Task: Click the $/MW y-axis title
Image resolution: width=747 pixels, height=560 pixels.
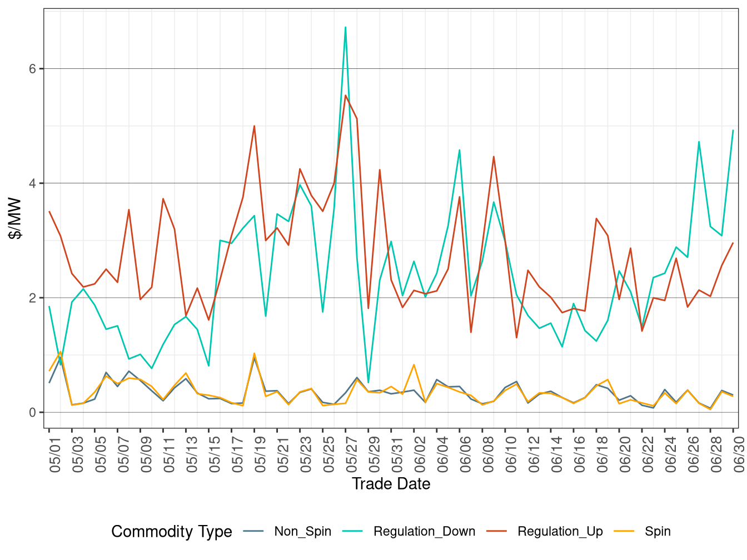Action: point(16,218)
